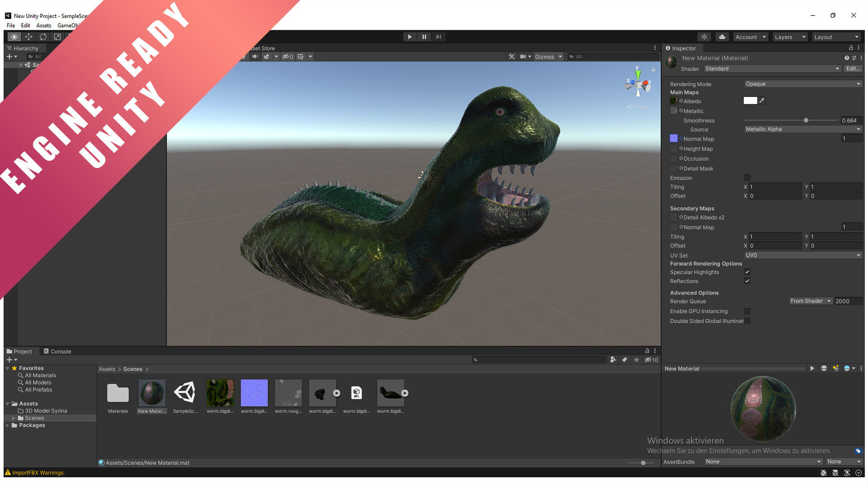Expand Packages folder tree
The width and height of the screenshot is (868, 488).
(x=8, y=425)
